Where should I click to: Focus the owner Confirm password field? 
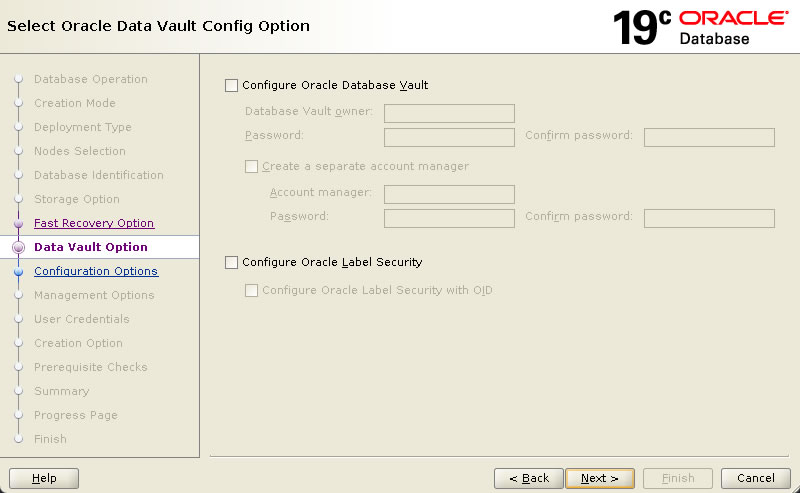click(709, 137)
